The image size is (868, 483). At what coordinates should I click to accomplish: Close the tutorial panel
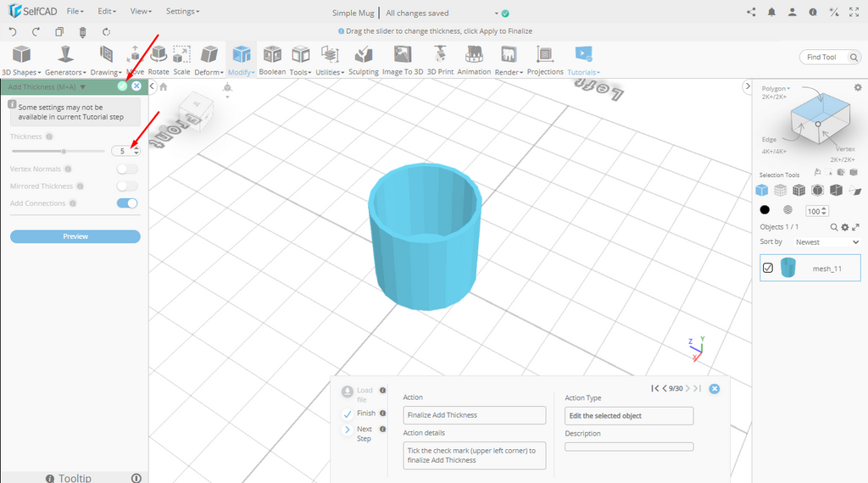(x=714, y=389)
